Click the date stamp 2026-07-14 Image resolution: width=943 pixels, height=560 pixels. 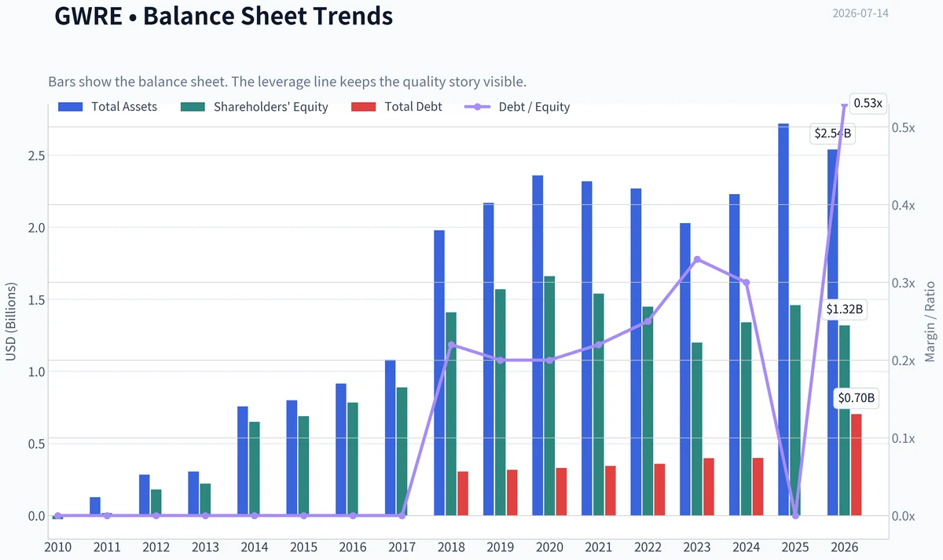pos(860,13)
